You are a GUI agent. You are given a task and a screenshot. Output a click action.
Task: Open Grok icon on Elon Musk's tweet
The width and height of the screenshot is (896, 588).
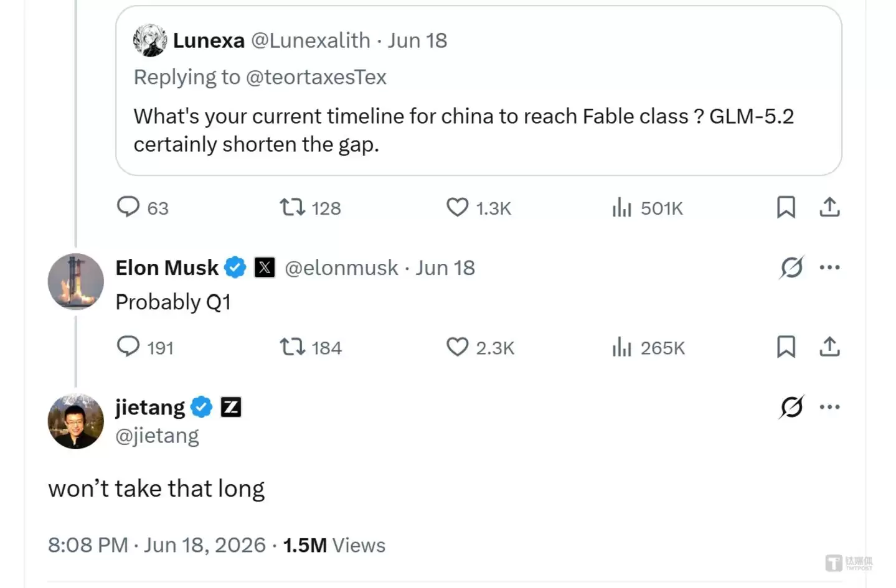(x=791, y=268)
